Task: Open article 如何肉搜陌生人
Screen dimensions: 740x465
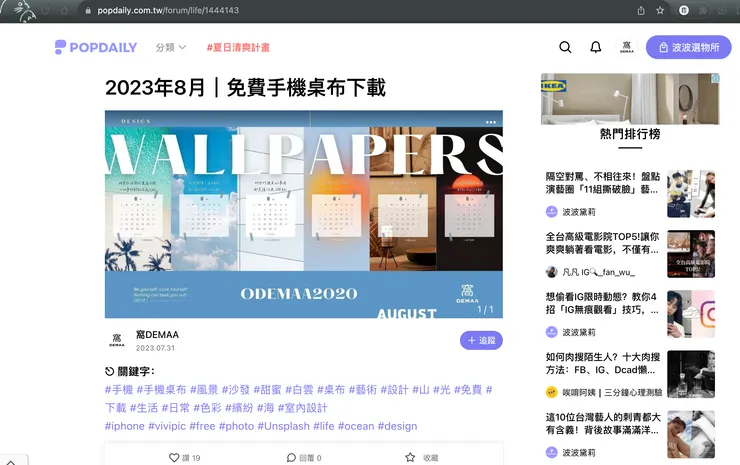Action: 603,364
